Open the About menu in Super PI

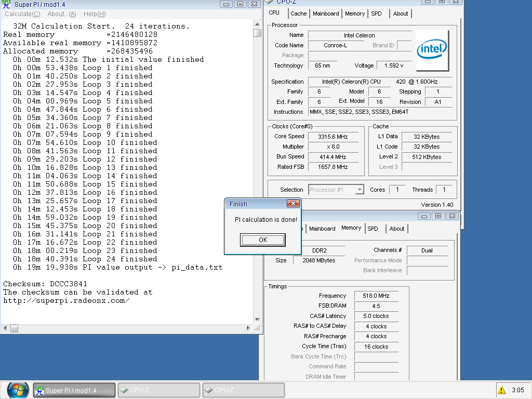tap(62, 14)
